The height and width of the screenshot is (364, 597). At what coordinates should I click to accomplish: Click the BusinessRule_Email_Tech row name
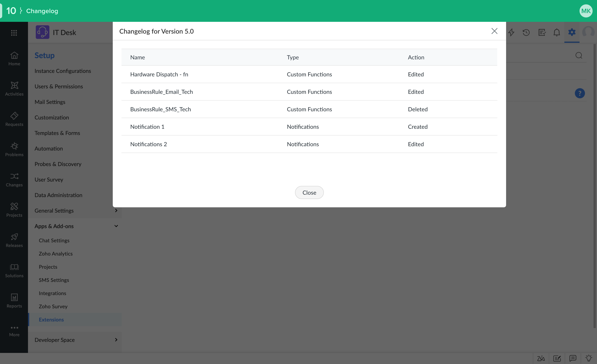point(161,92)
